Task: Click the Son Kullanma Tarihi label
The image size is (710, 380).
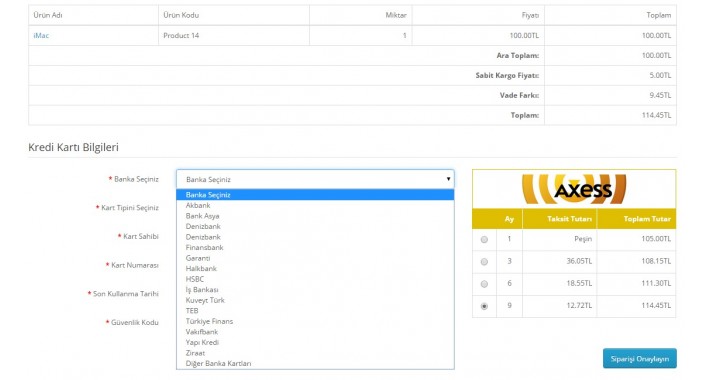Action: 126,293
